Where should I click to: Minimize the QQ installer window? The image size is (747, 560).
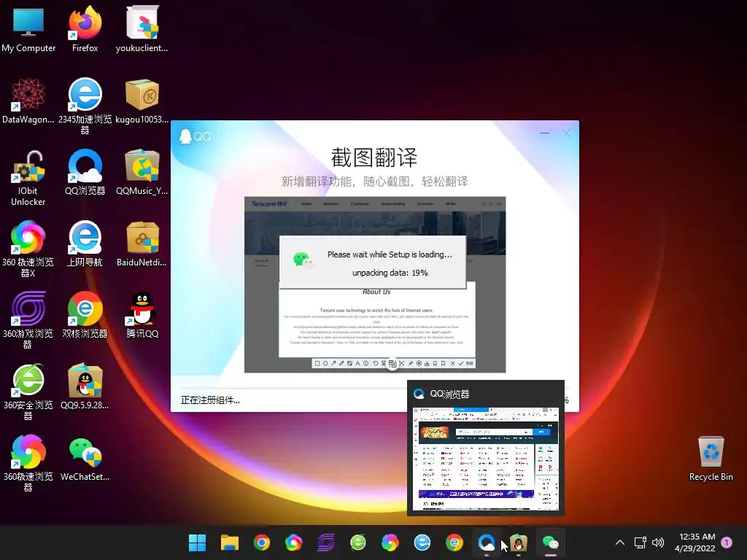click(x=545, y=133)
